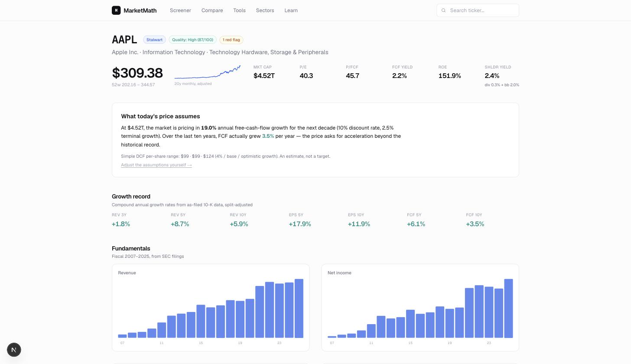Click the REV 3Y value +1.8%
Image resolution: width=631 pixels, height=364 pixels.
121,224
